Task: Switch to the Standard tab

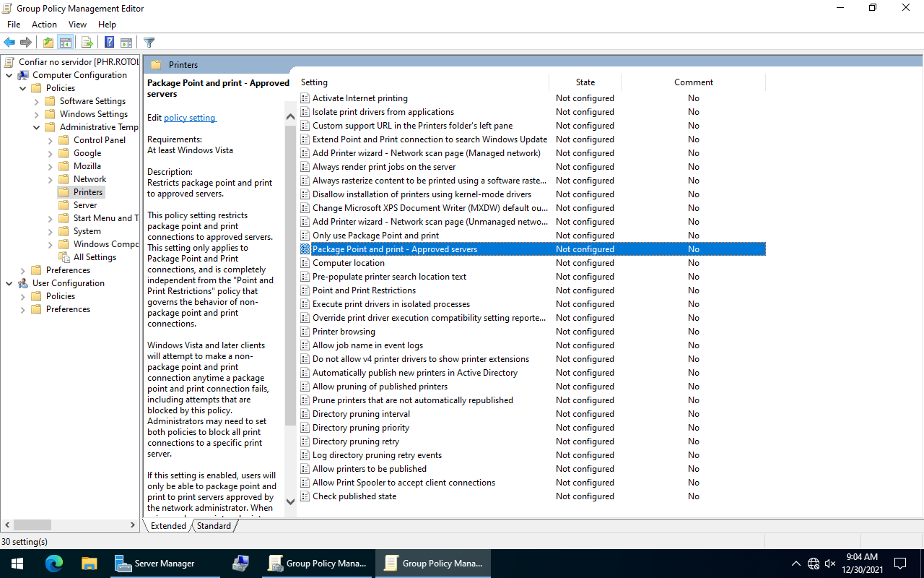Action: point(214,526)
